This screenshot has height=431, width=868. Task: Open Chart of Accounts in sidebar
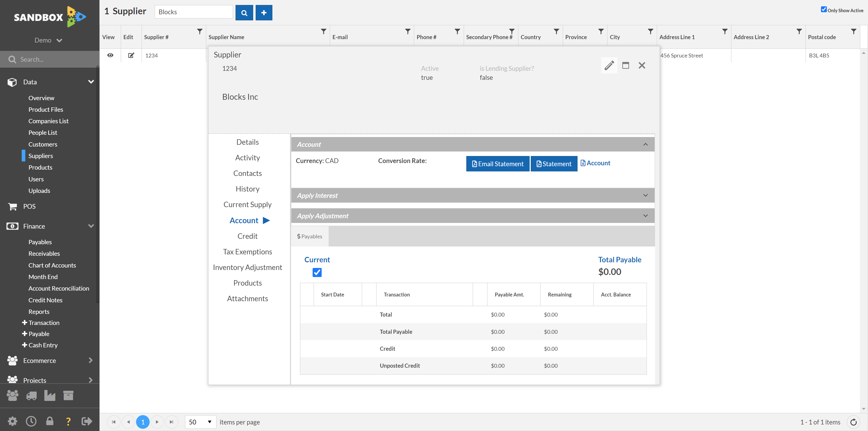pyautogui.click(x=52, y=265)
